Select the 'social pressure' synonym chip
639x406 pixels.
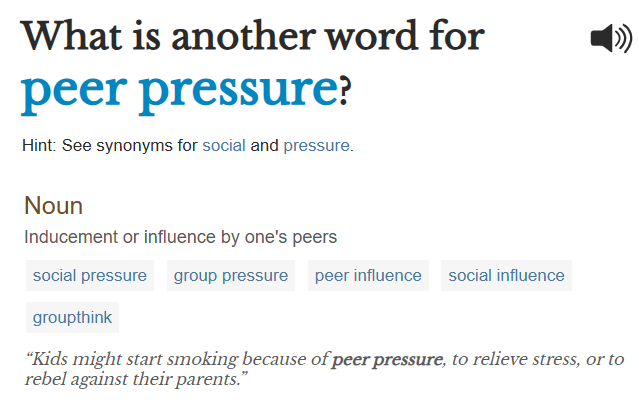click(x=90, y=275)
